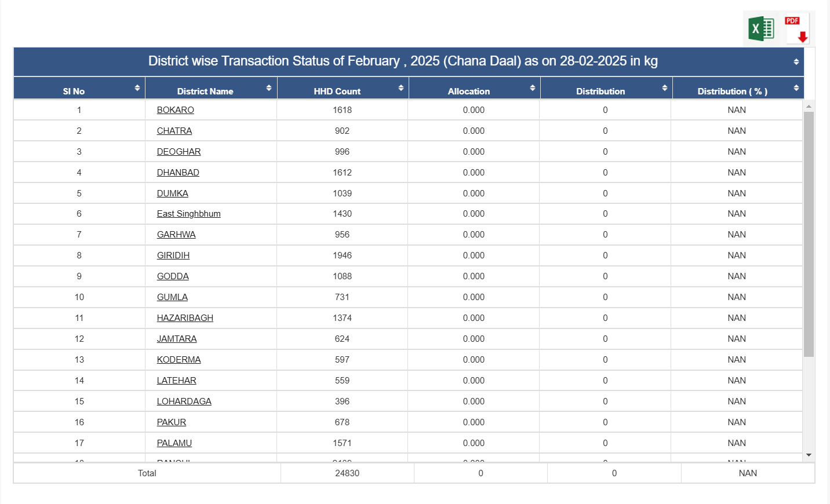Image resolution: width=830 pixels, height=504 pixels.
Task: Select NAN percentage in PALAMU row
Action: [x=737, y=443]
